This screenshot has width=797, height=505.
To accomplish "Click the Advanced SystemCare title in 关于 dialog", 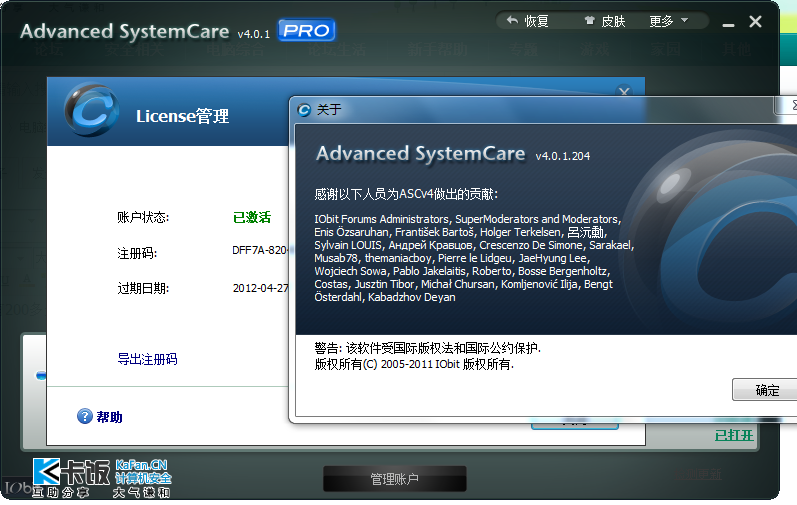I will [420, 153].
